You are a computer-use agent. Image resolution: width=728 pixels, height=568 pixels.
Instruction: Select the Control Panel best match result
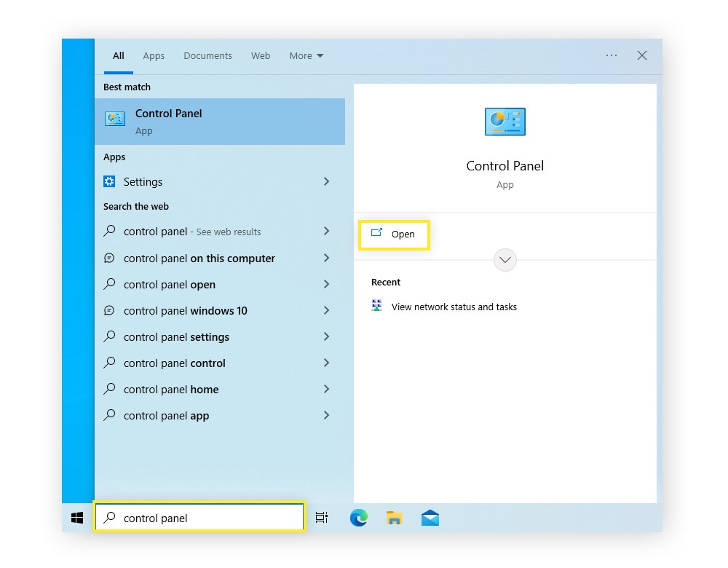pos(220,121)
